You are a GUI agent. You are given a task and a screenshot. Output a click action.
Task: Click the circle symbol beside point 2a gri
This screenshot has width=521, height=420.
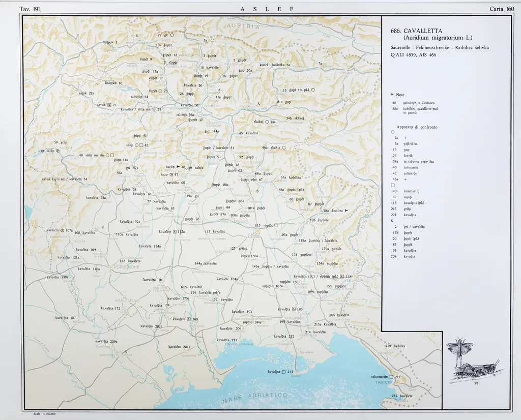click(x=172, y=35)
